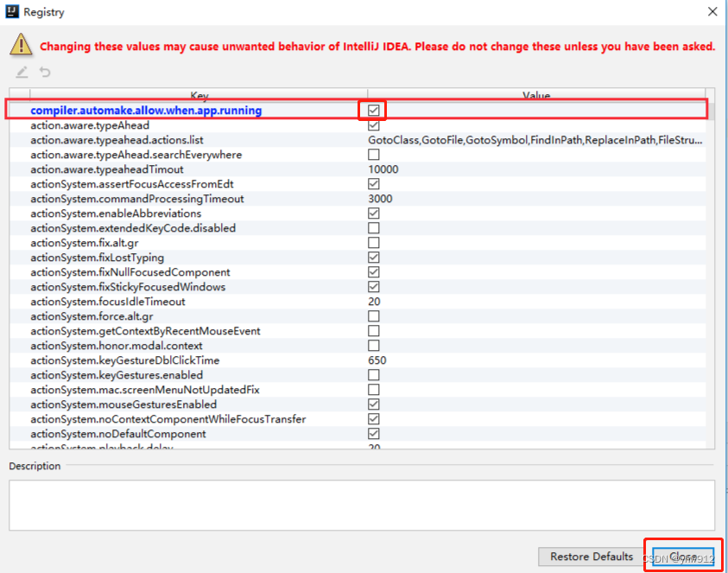Enable action.aware.typeAhead.searchEverywhere
The image size is (728, 573).
click(x=373, y=155)
